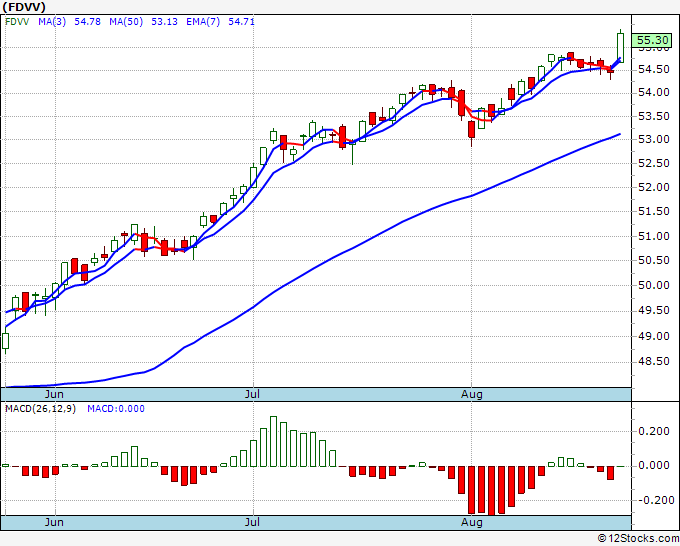Click the 0.200 MACD axis label

(x=654, y=431)
